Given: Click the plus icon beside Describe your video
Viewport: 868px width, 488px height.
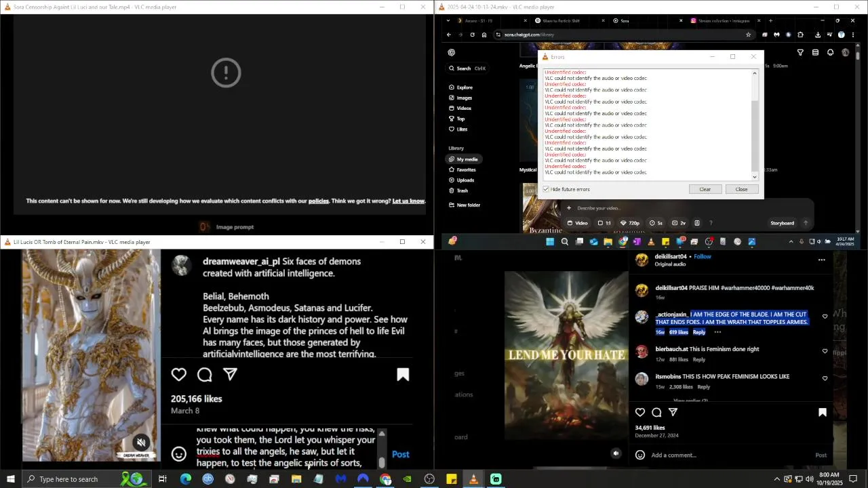Looking at the screenshot, I should 569,208.
